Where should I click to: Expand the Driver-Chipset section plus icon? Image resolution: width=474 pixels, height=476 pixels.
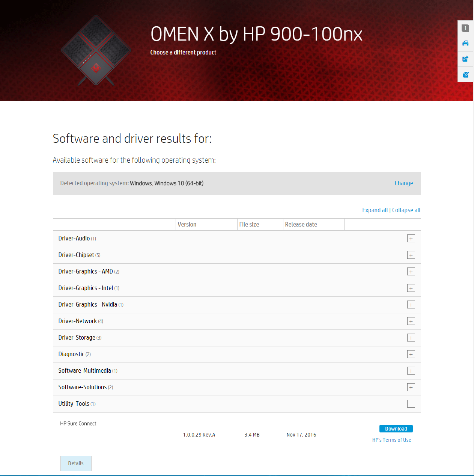(x=411, y=255)
